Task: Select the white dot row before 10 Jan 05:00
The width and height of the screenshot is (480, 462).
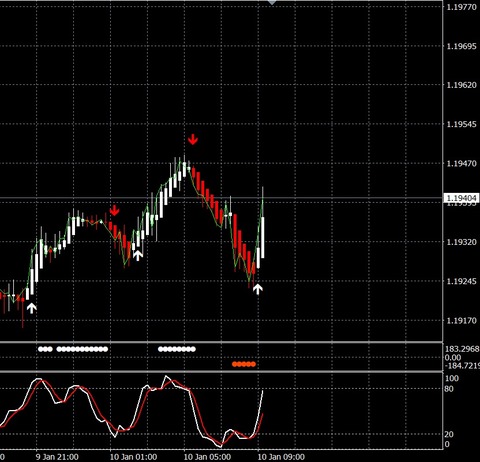Action: pos(177,349)
